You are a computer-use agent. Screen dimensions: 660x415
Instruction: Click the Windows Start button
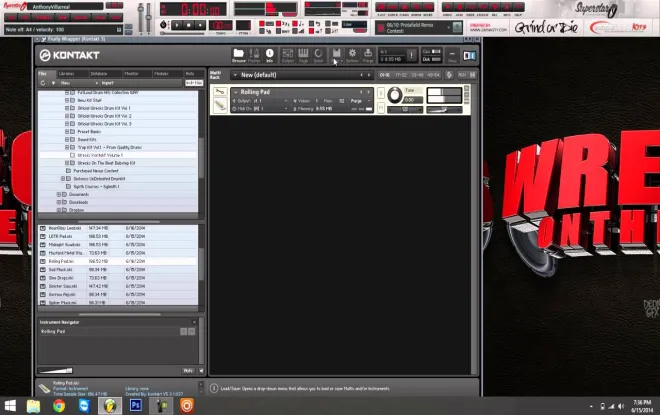tap(10, 406)
